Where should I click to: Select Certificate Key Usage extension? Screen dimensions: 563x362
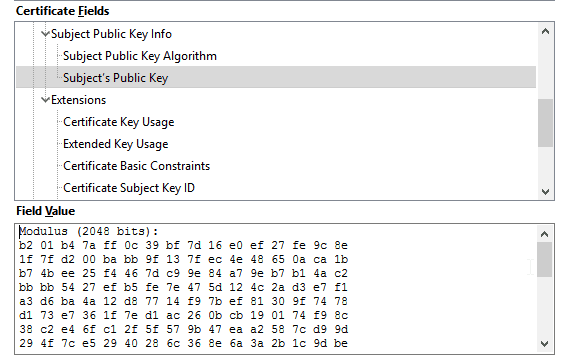[x=118, y=122]
